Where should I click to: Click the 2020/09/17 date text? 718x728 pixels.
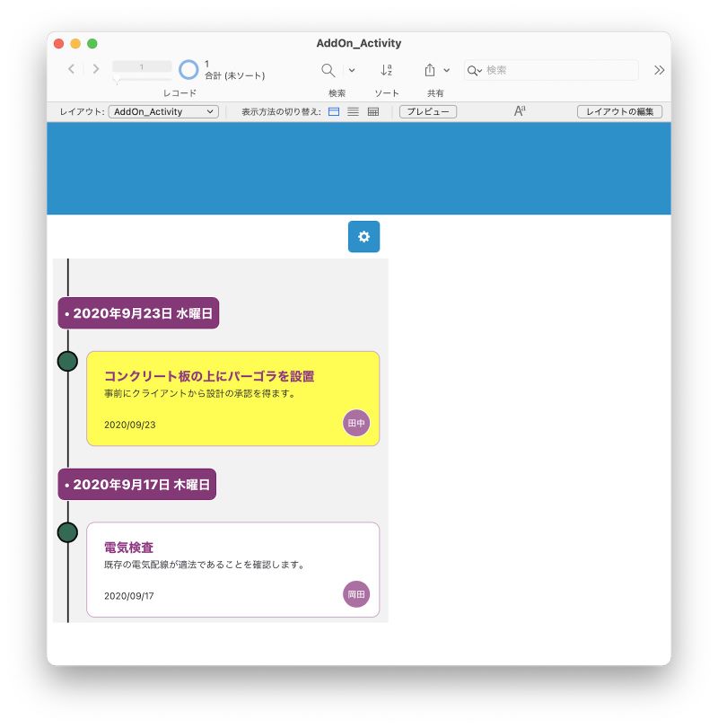pyautogui.click(x=129, y=596)
